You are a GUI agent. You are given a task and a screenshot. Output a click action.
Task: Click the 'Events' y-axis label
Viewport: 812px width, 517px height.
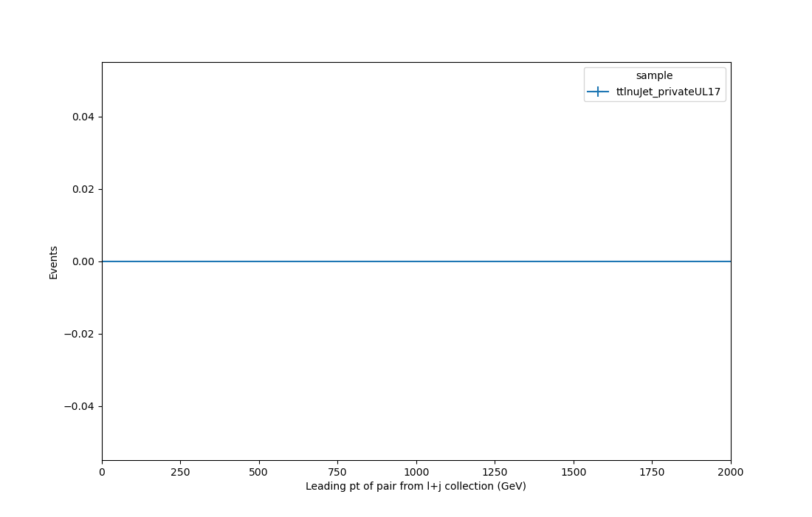(x=53, y=263)
